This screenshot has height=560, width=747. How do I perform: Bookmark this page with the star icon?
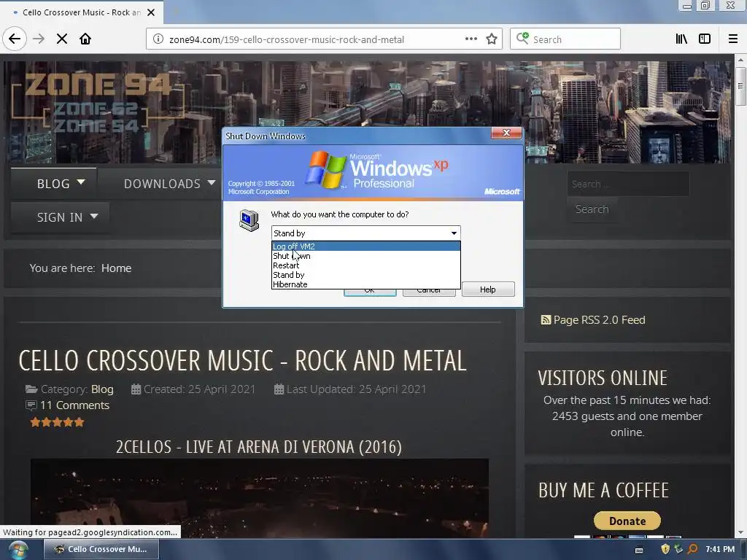tap(492, 39)
